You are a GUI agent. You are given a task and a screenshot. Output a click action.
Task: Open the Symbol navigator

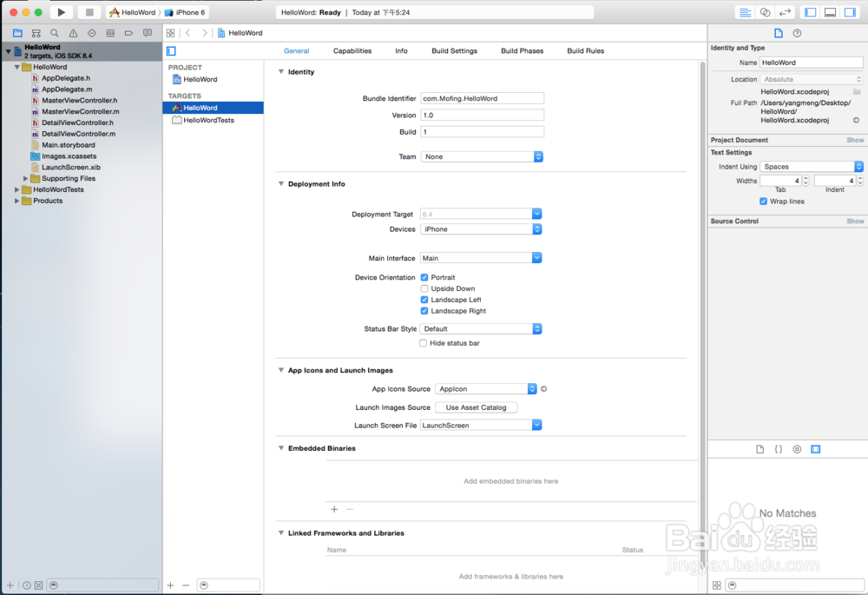tap(36, 33)
